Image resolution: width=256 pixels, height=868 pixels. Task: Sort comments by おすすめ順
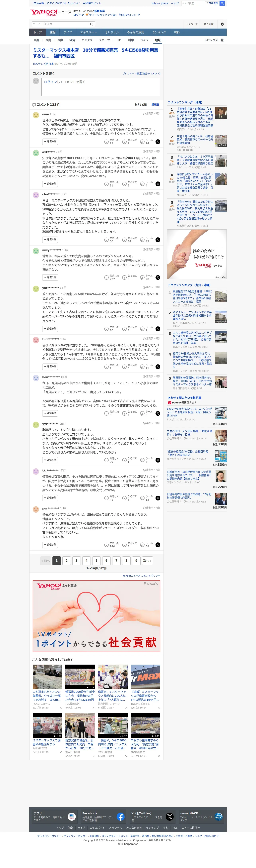point(140,104)
